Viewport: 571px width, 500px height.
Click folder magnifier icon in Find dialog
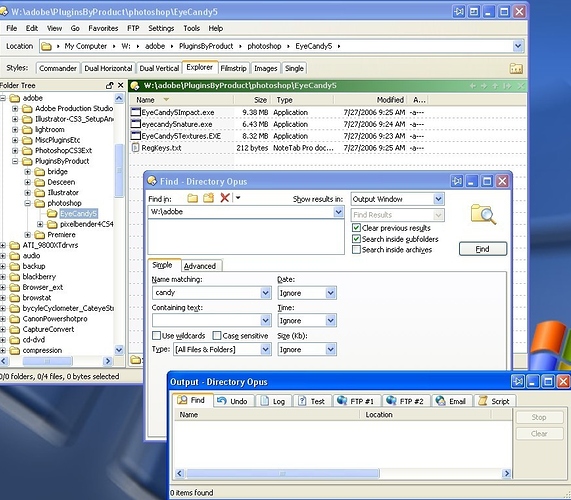tap(483, 214)
